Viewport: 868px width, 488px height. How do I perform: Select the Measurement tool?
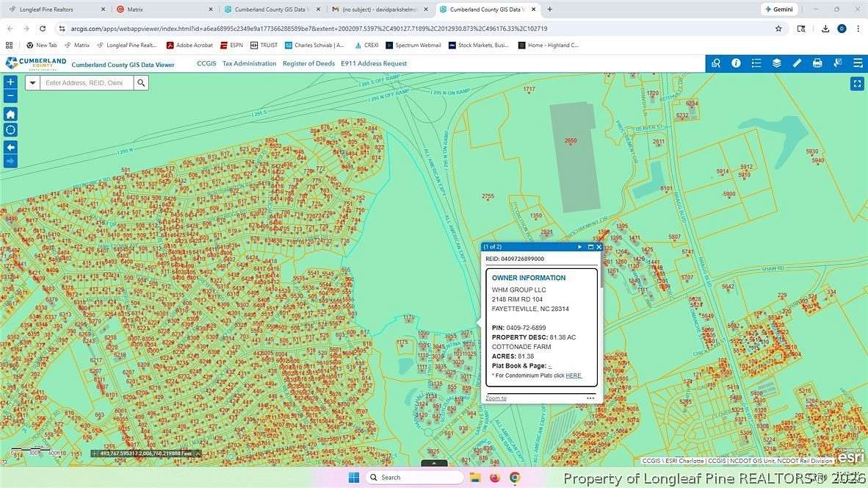click(x=797, y=63)
